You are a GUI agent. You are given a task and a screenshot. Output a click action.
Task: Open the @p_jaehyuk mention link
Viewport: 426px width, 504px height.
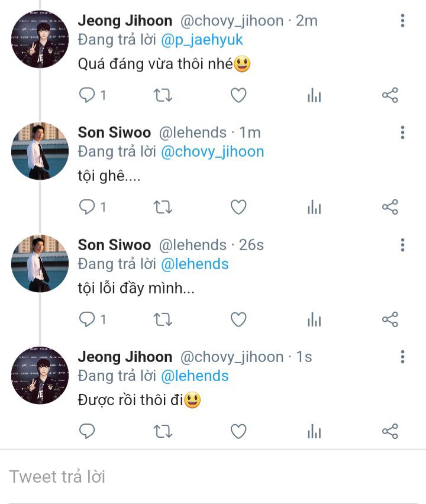[x=202, y=40]
